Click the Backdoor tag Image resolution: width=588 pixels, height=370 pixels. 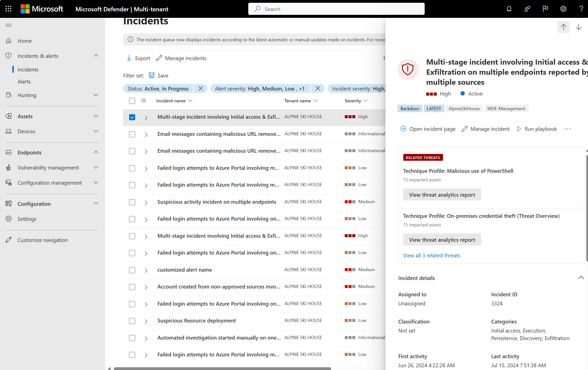410,108
